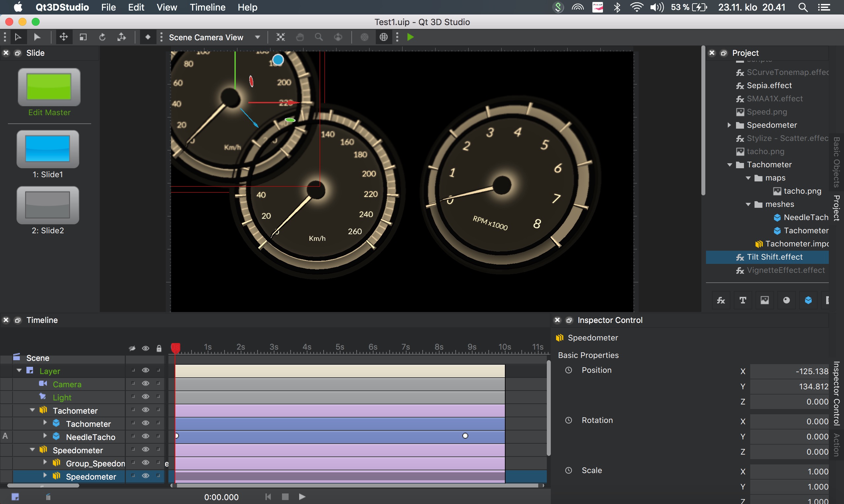The image size is (844, 504).
Task: Toggle eye for Tachometer group row
Action: [146, 410]
